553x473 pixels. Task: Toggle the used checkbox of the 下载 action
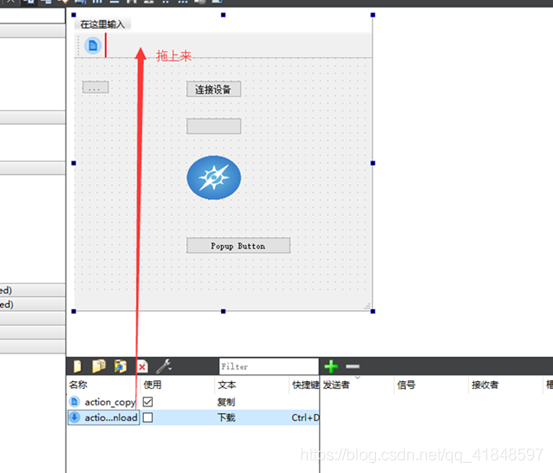(148, 418)
